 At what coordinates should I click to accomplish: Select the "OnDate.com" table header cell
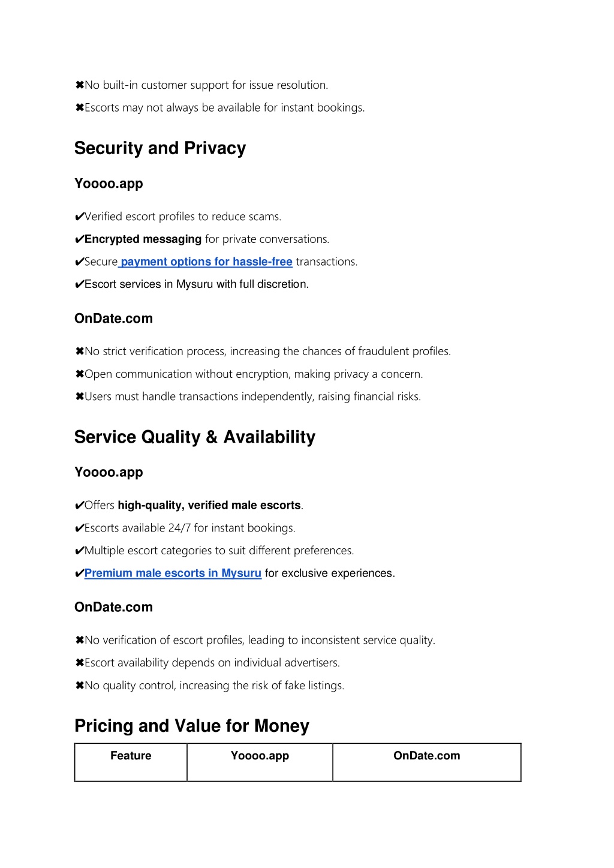click(427, 762)
